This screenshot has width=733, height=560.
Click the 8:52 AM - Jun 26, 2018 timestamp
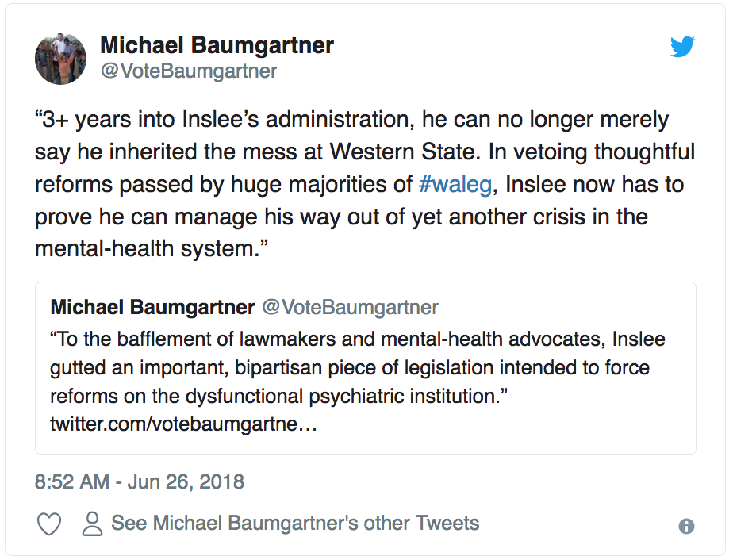(140, 482)
